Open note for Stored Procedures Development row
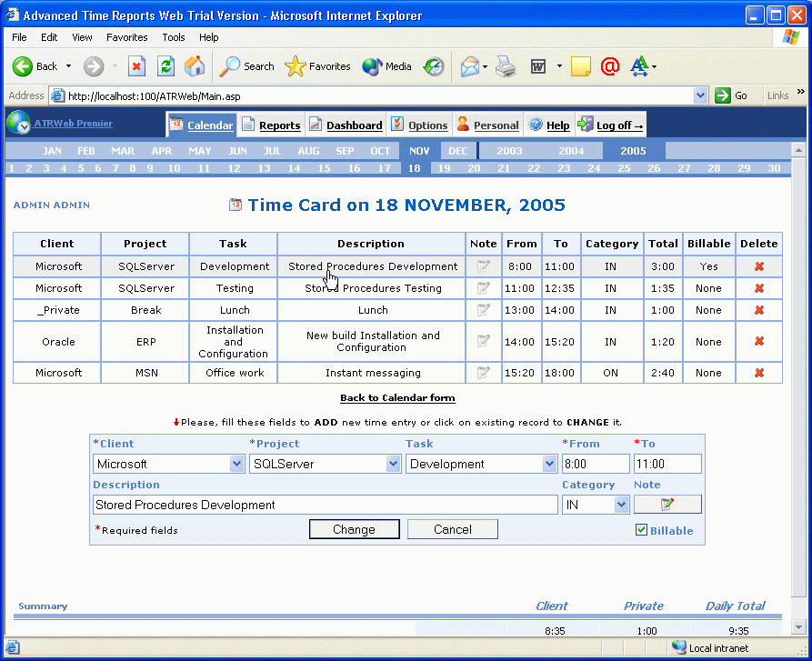Viewport: 812px width, 661px height. coord(483,266)
